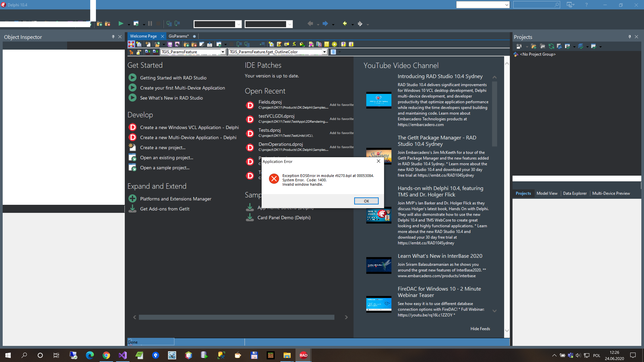Refresh the Projects panel with the refresh icon
The width and height of the screenshot is (644, 362).
tap(551, 46)
